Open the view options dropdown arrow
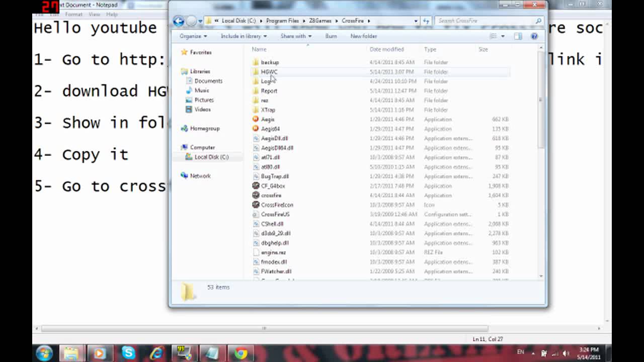Image resolution: width=644 pixels, height=362 pixels. (502, 36)
